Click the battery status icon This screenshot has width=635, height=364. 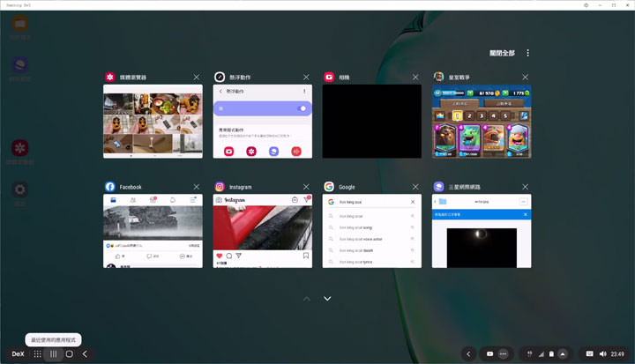tap(551, 354)
